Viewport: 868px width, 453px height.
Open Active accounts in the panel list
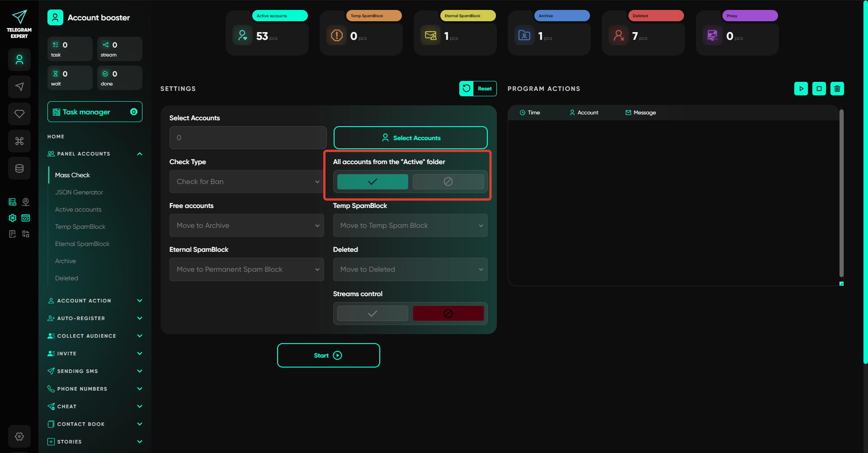point(78,209)
